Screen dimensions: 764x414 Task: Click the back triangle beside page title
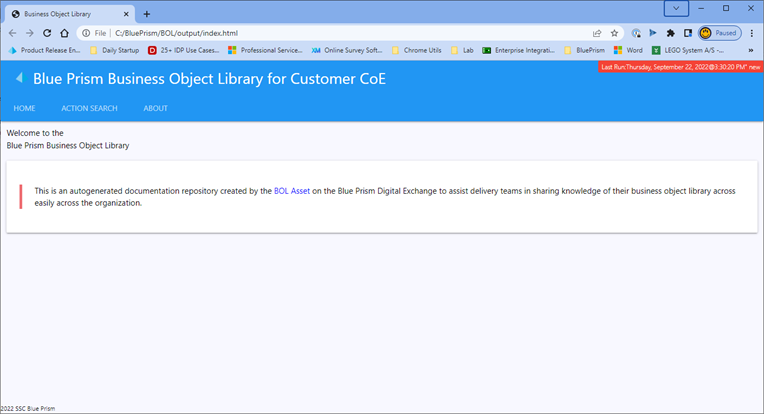pos(19,77)
